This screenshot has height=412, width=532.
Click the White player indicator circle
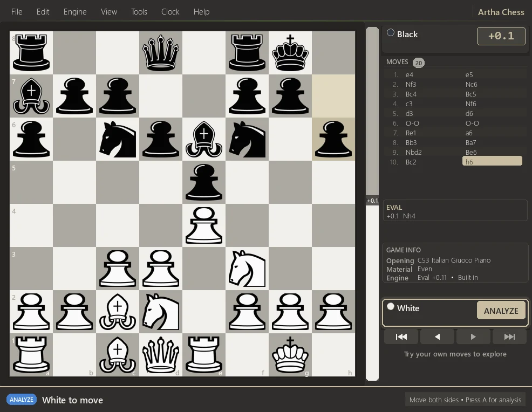coord(391,306)
